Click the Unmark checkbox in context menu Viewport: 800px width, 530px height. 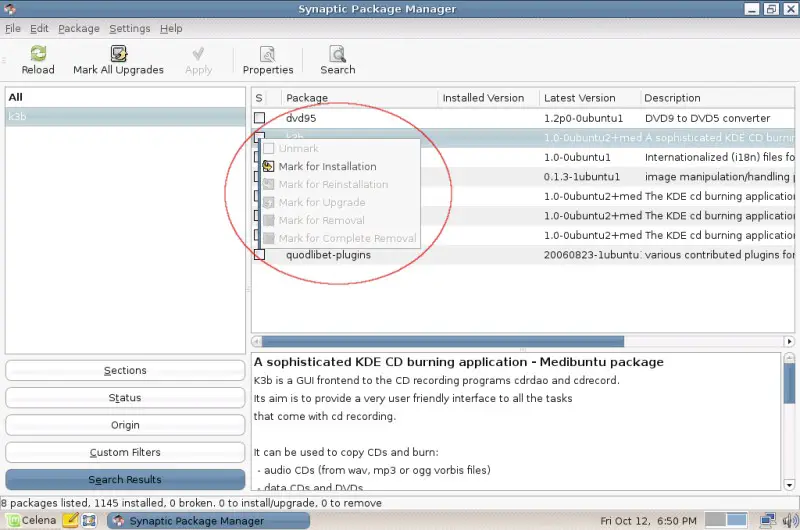[268, 148]
